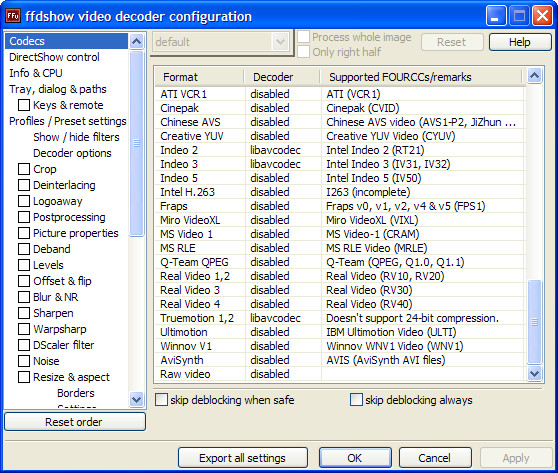
Task: Click Export all settings button
Action: click(x=243, y=458)
